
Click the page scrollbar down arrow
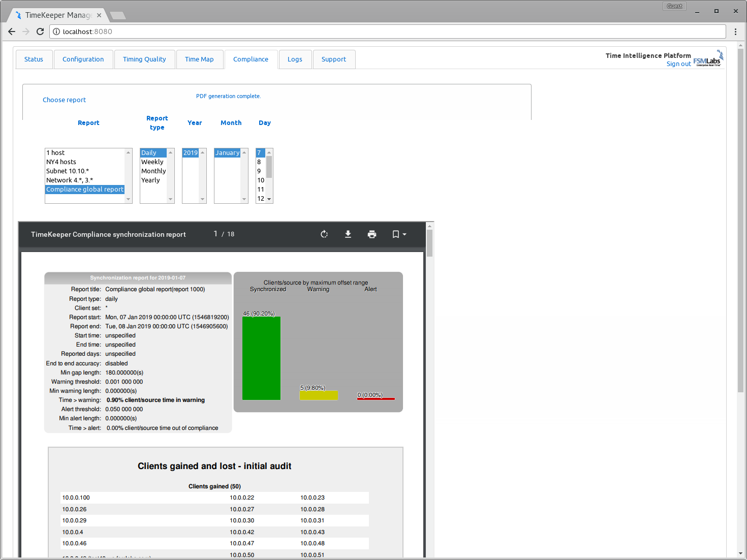(x=740, y=553)
